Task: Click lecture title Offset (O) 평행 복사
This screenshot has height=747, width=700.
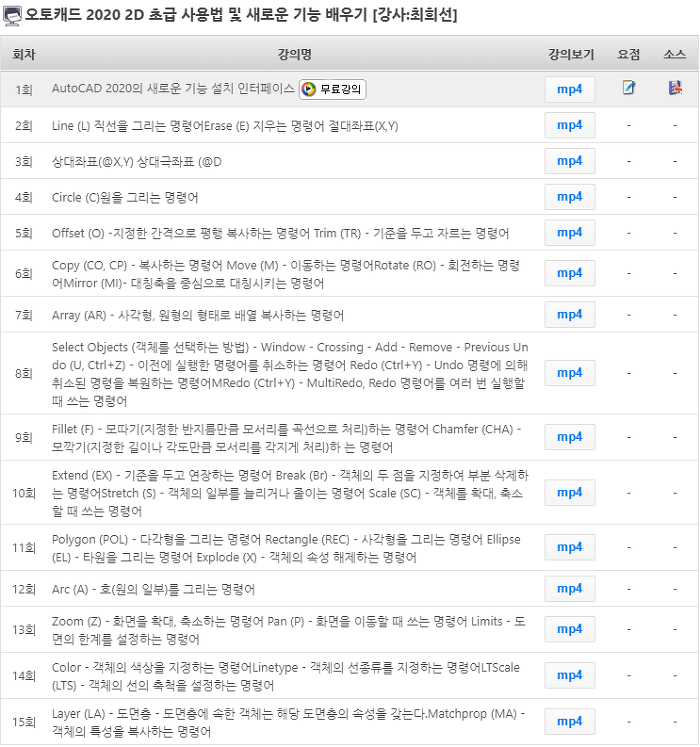Action: [280, 233]
